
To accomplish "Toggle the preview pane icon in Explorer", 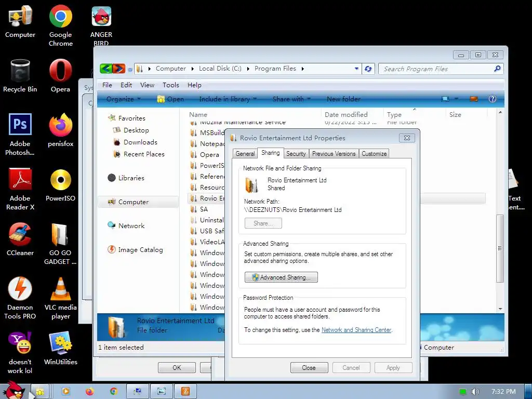I will [x=474, y=99].
